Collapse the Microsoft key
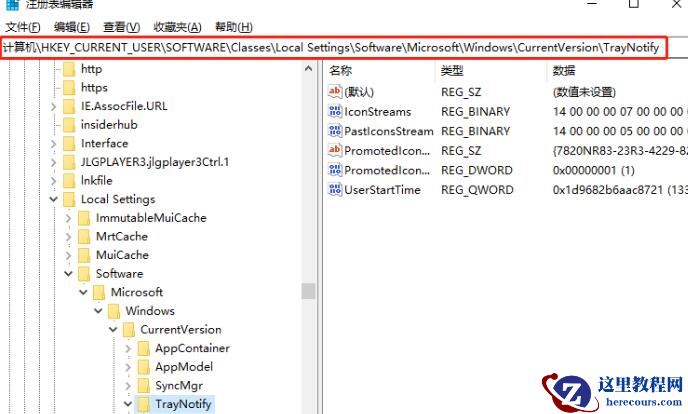 click(83, 293)
